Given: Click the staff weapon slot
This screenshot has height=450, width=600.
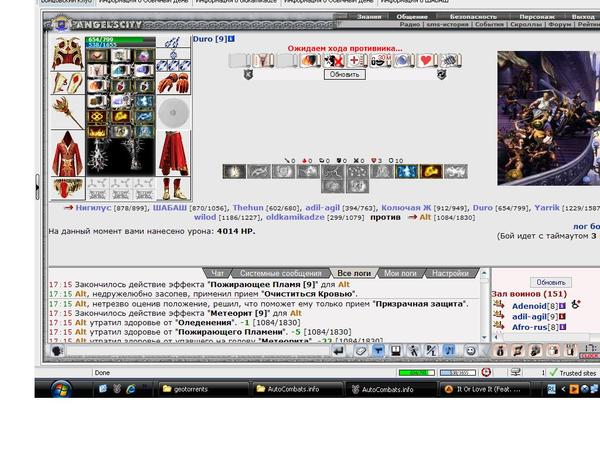Looking at the screenshot, I should click(68, 112).
